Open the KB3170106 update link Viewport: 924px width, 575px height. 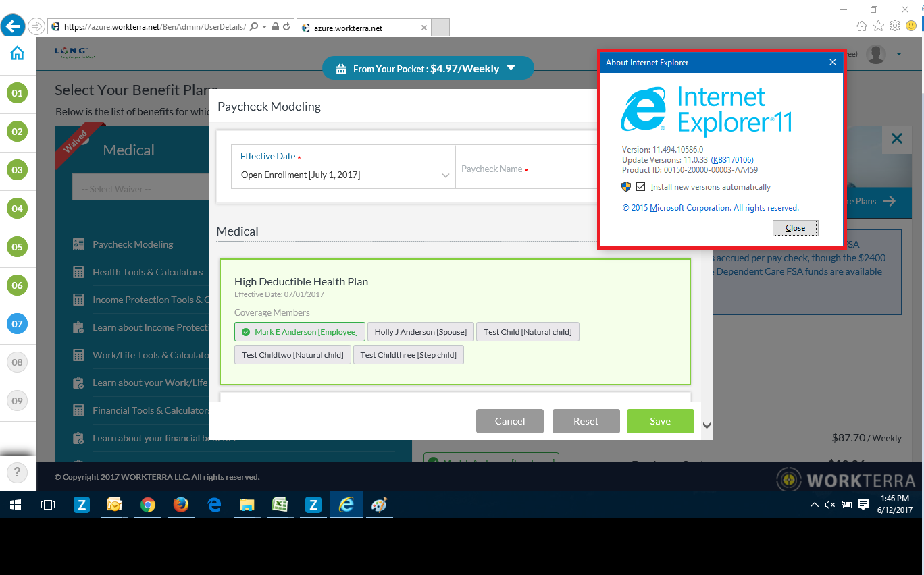(x=732, y=160)
